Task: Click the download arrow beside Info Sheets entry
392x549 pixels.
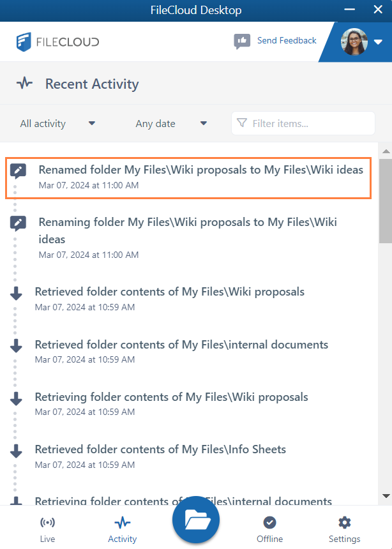Action: (x=17, y=451)
